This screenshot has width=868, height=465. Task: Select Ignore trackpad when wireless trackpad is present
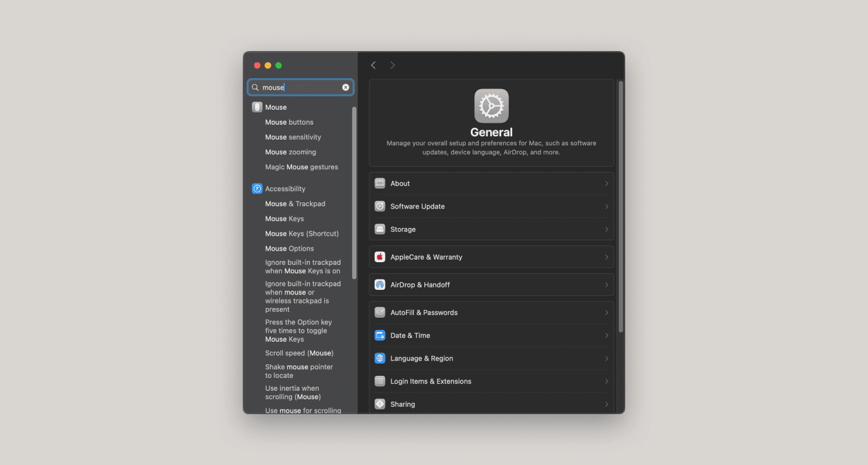tap(303, 296)
